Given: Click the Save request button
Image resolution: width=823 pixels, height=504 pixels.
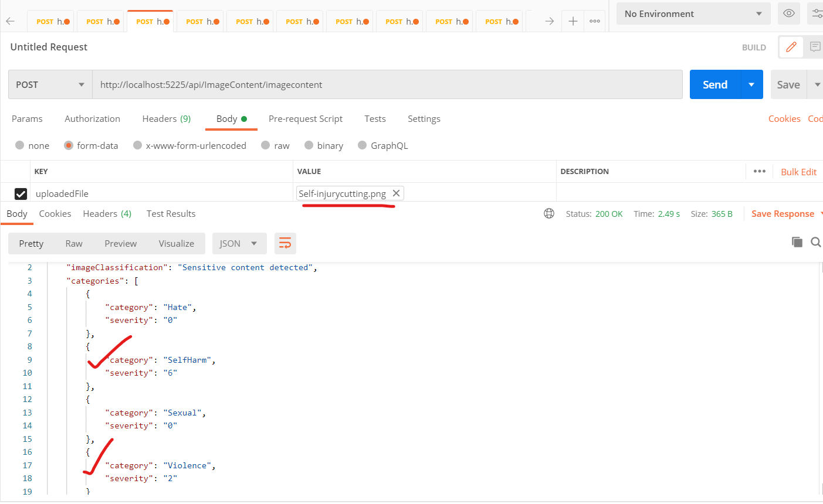Looking at the screenshot, I should point(788,84).
